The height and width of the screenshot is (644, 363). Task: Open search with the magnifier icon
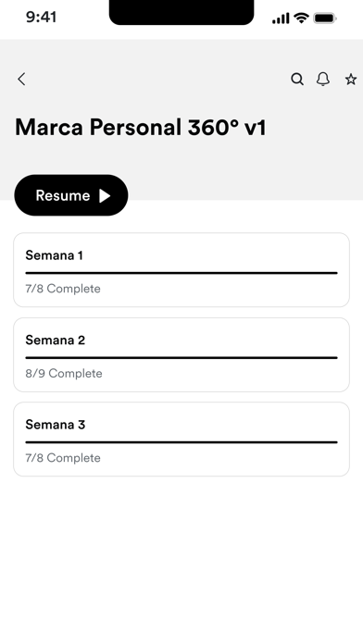[x=297, y=79]
